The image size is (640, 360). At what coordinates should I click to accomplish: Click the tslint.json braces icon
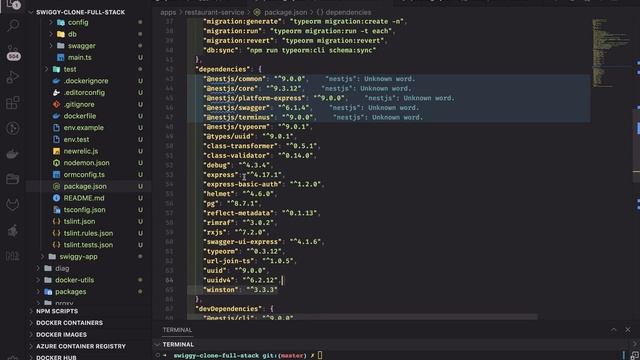click(56, 221)
